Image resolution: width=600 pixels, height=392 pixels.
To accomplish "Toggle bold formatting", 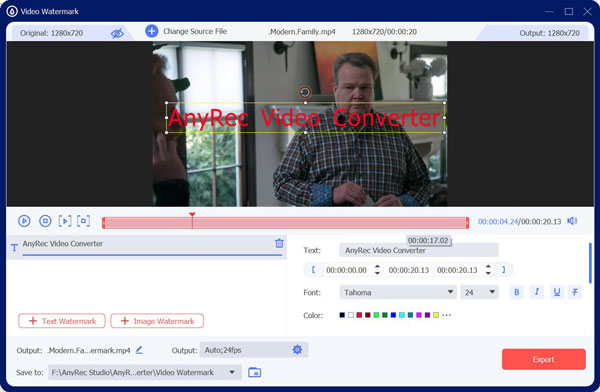I will 517,292.
